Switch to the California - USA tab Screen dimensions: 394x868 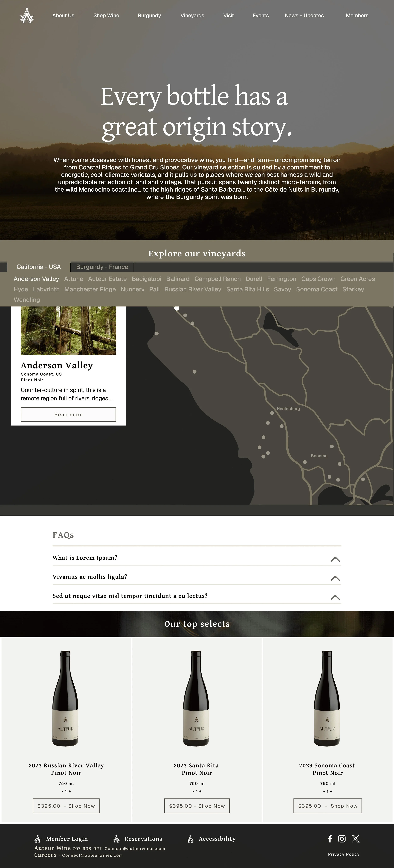(39, 267)
